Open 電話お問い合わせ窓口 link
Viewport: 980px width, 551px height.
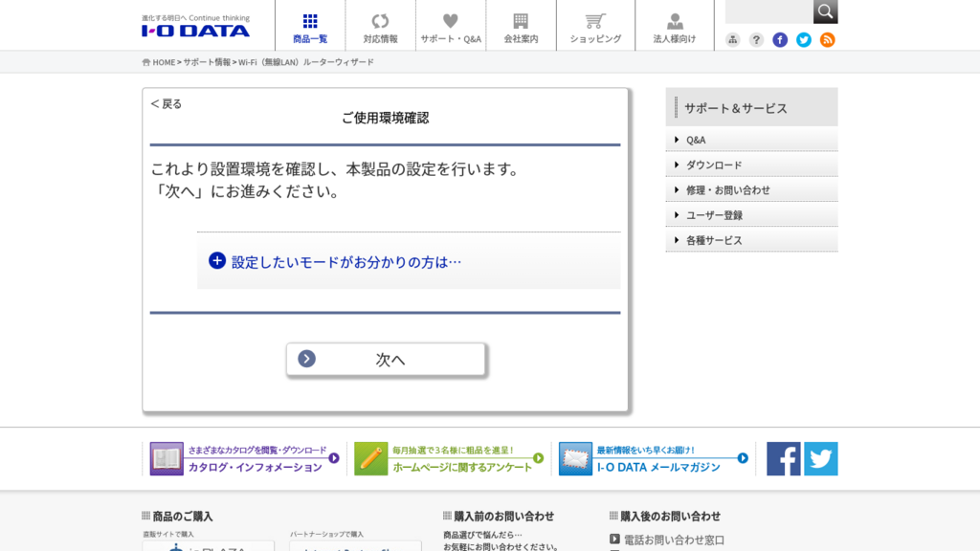(x=674, y=540)
